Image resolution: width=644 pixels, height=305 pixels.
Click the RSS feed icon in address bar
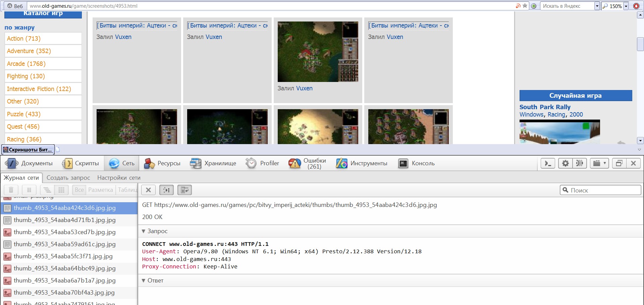tap(518, 6)
